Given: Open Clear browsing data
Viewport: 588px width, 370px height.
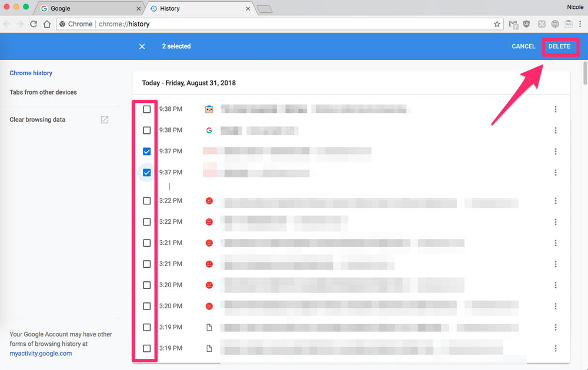Looking at the screenshot, I should pos(38,119).
